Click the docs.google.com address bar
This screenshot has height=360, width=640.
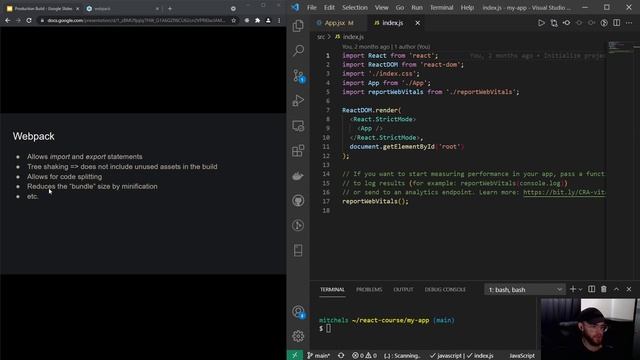[x=136, y=20]
